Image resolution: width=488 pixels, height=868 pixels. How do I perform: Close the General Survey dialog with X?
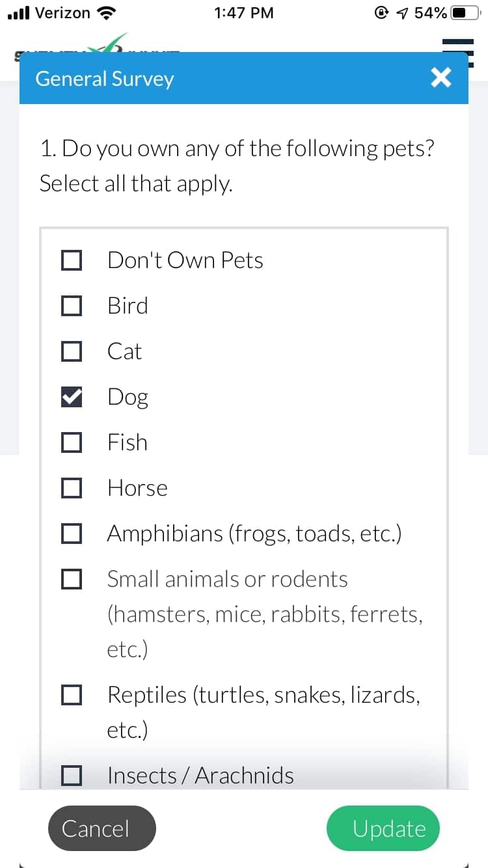[441, 79]
